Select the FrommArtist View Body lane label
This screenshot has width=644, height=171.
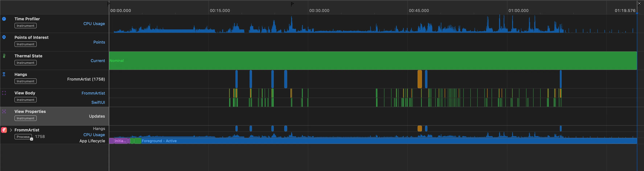pos(93,93)
